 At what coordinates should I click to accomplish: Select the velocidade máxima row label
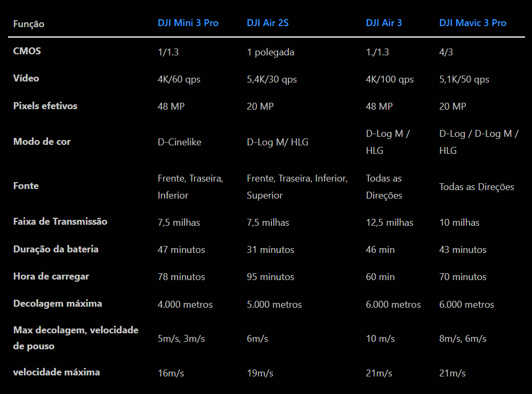(x=57, y=372)
